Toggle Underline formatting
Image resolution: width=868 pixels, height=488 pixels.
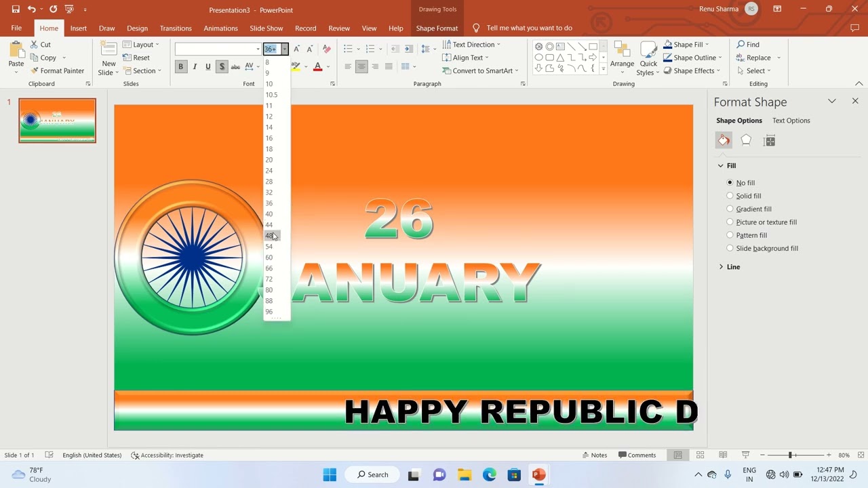tap(208, 66)
